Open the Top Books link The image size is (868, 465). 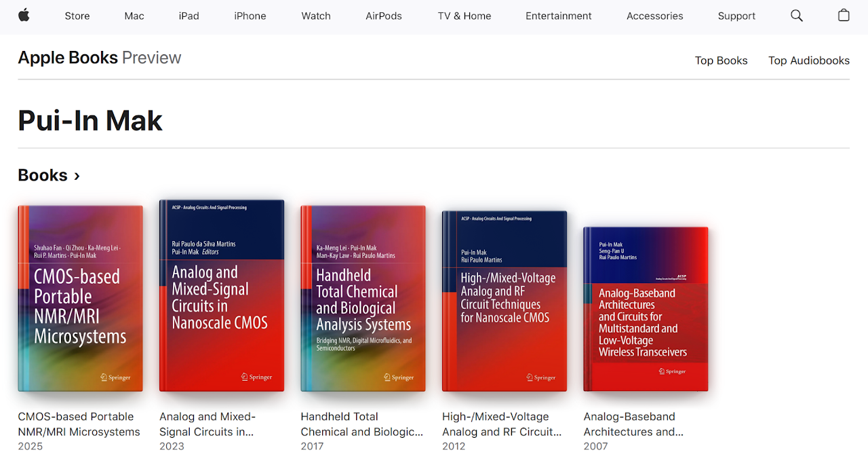click(x=721, y=60)
